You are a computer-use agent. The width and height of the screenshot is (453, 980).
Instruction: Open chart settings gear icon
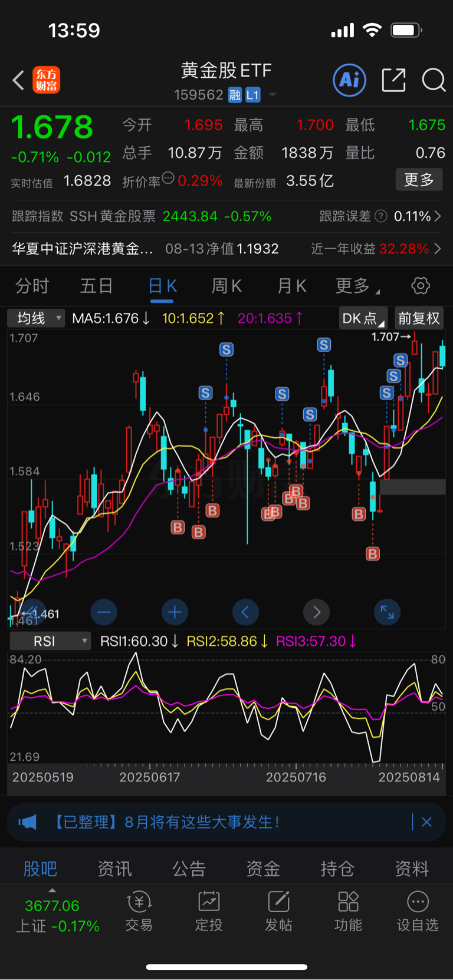(421, 286)
